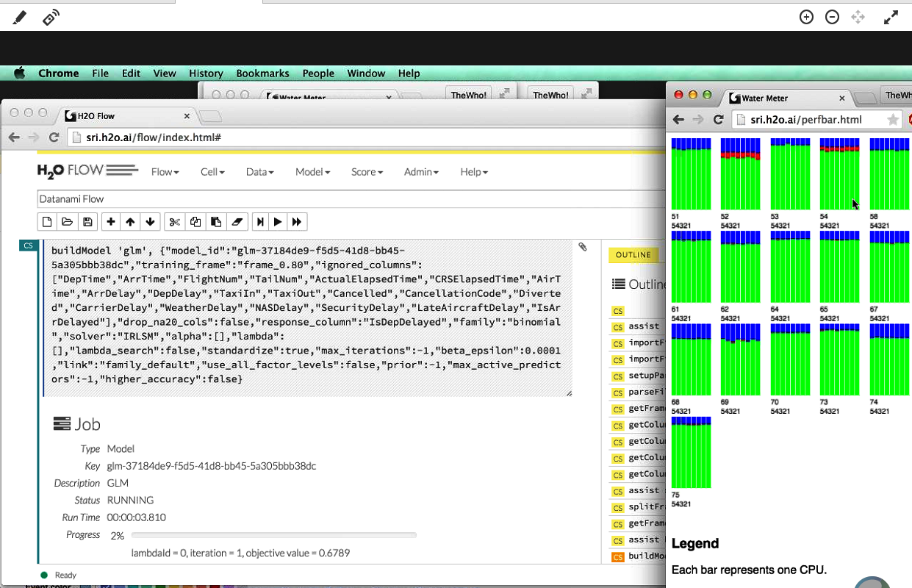This screenshot has width=912, height=588.
Task: Open the Score dropdown menu
Action: pos(367,172)
